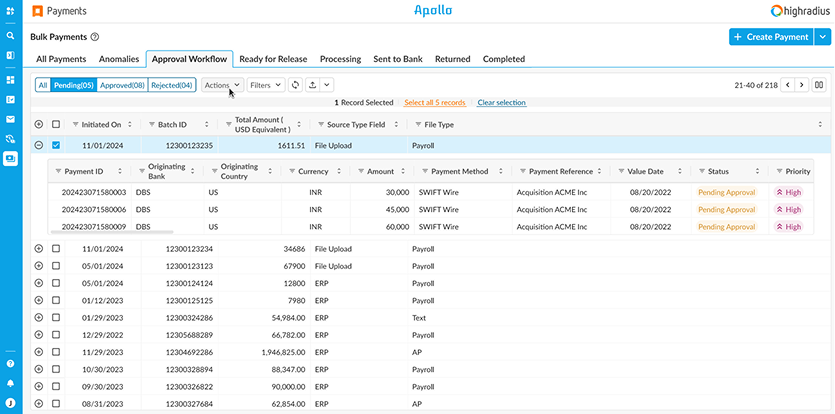The height and width of the screenshot is (414, 835).
Task: Check the batch 12300123123 row checkbox
Action: pos(56,266)
